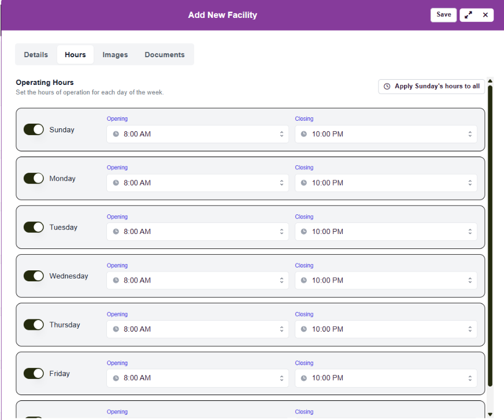Click clock icon in Friday opening field
Image resolution: width=504 pixels, height=420 pixels.
coord(116,378)
